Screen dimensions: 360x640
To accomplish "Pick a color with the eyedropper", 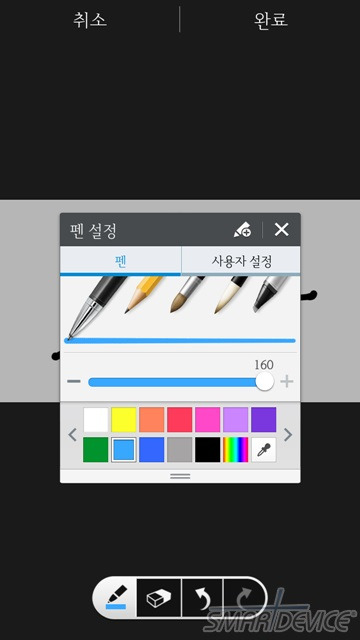I will 264,450.
